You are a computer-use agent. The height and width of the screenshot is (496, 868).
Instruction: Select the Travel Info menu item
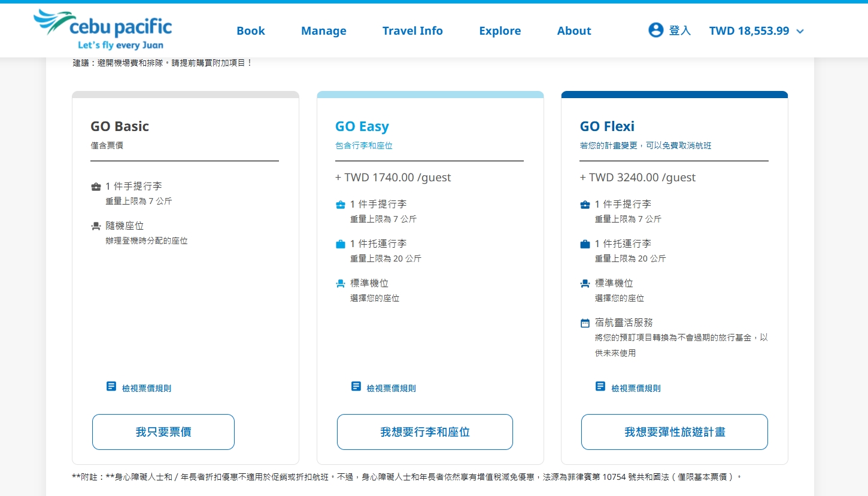tap(412, 31)
